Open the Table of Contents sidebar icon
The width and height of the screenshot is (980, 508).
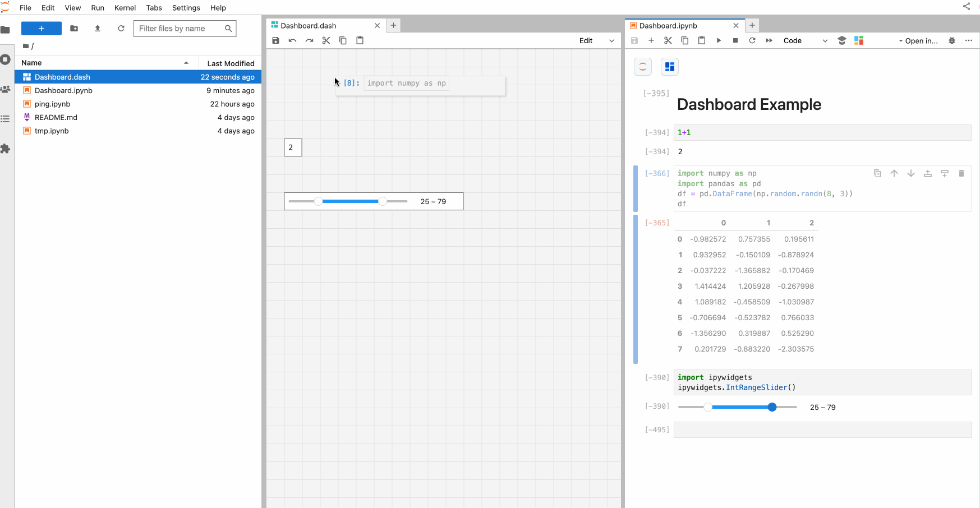[x=6, y=119]
